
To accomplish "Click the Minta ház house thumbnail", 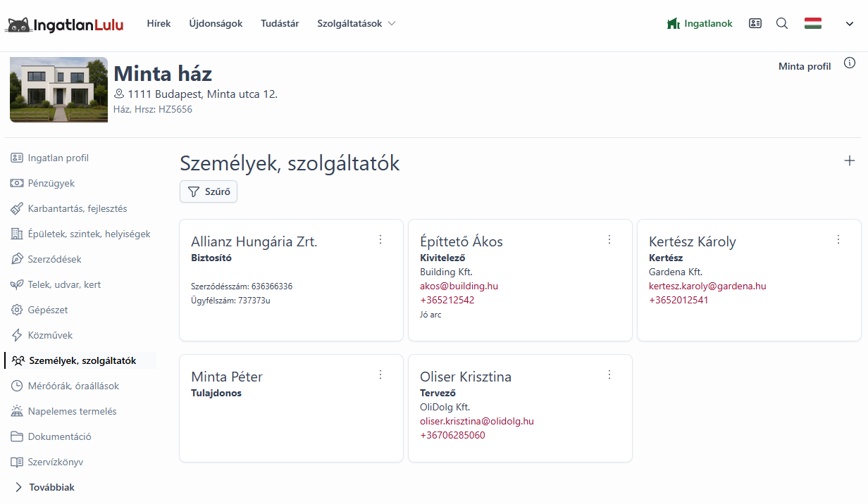I will point(58,89).
